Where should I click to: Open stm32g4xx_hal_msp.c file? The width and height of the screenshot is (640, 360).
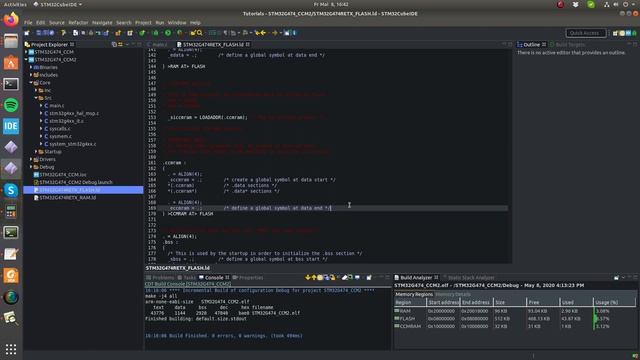click(74, 113)
